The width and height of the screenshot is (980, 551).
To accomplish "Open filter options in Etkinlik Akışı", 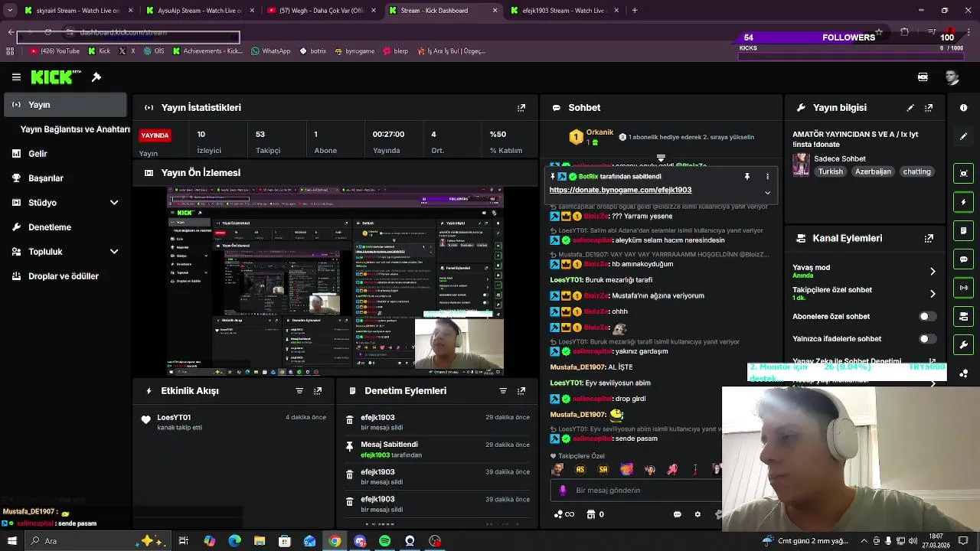I will [x=299, y=391].
